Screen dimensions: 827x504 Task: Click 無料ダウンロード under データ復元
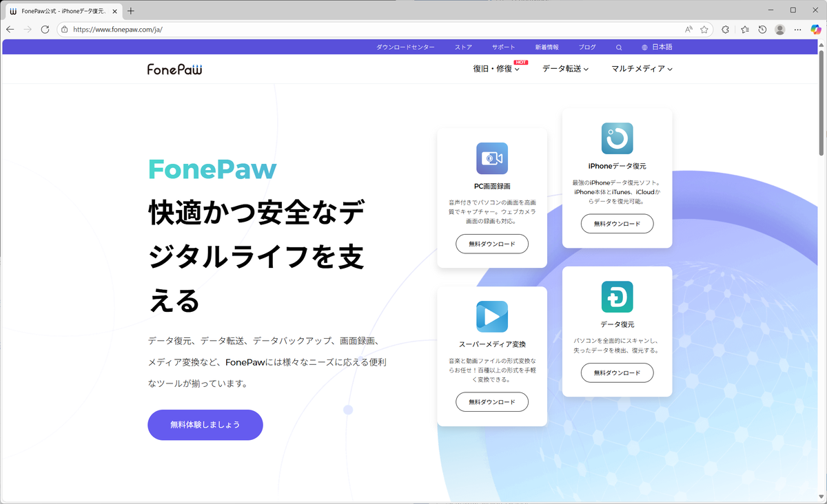(617, 372)
